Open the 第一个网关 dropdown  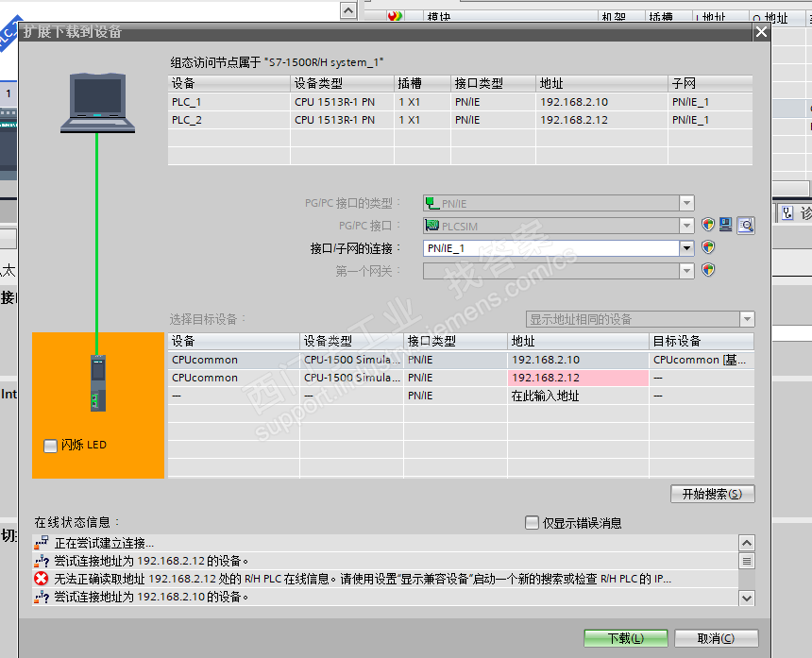click(686, 271)
